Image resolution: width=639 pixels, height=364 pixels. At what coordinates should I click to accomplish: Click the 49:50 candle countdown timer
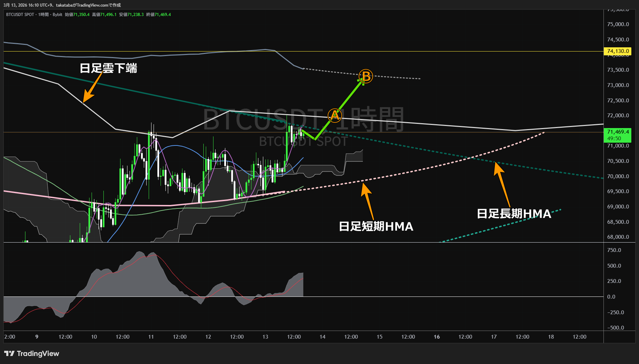[x=614, y=139]
